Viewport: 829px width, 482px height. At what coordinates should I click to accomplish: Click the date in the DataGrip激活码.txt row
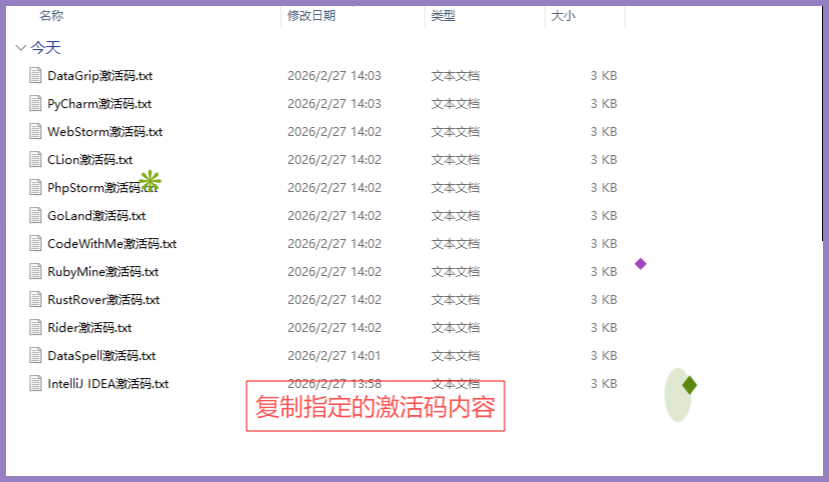tap(334, 76)
